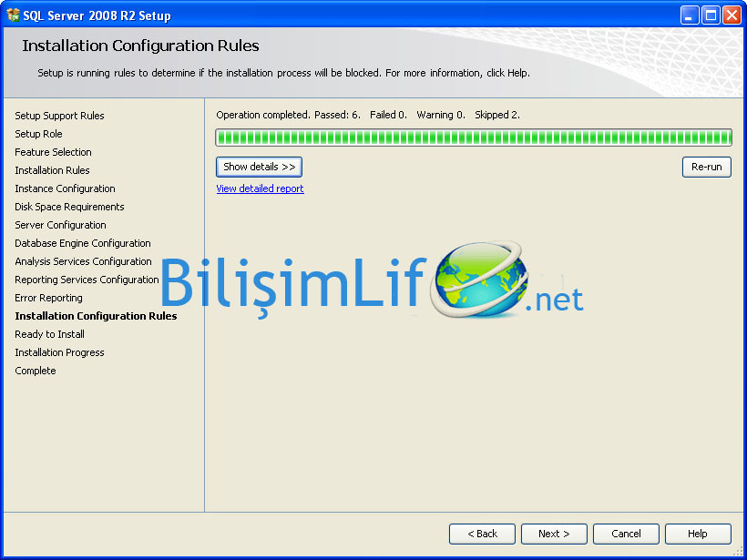
Task: Return to previous page with Back
Action: pos(482,534)
